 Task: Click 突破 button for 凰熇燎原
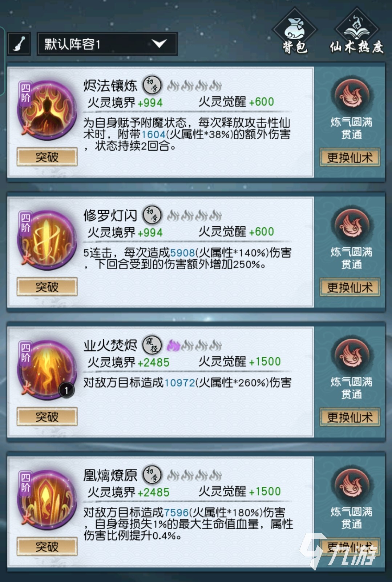pos(47,547)
